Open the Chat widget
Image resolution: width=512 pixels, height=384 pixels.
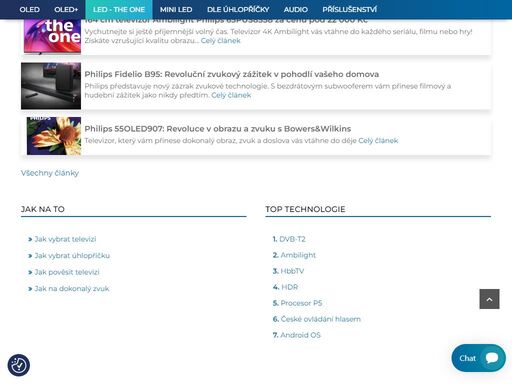[478, 358]
